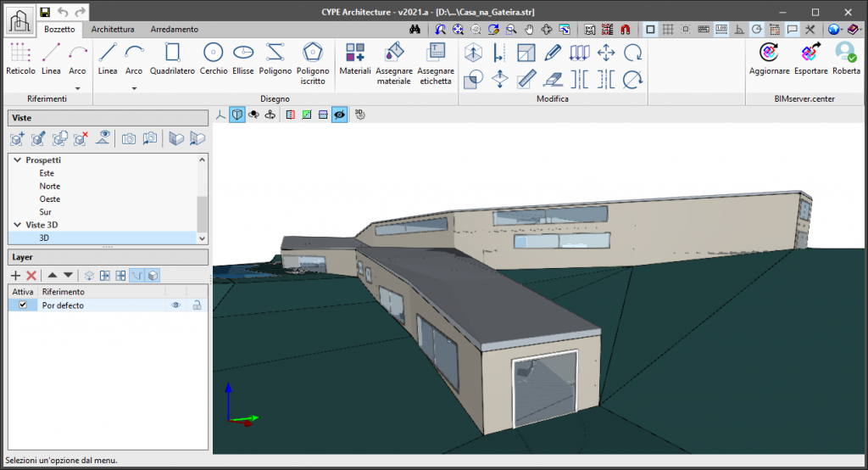This screenshot has width=868, height=470.
Task: Select the Quadrilatero drawing tool
Action: [172, 59]
